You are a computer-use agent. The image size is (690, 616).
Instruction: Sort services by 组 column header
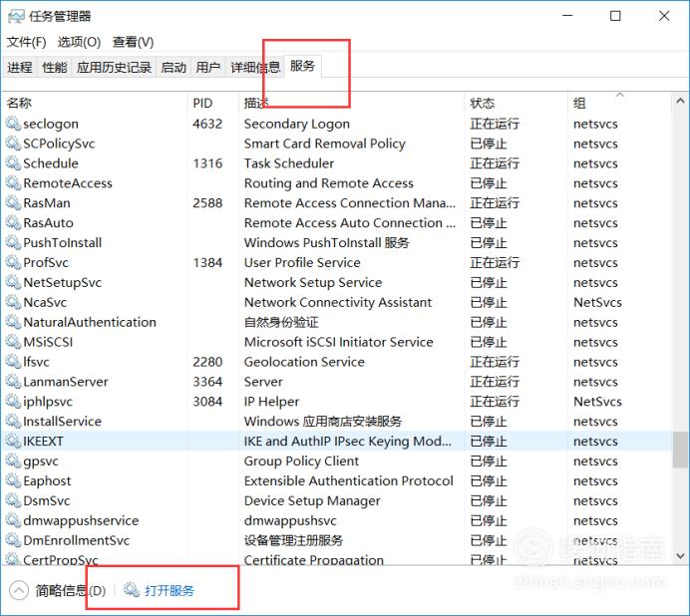[619, 103]
